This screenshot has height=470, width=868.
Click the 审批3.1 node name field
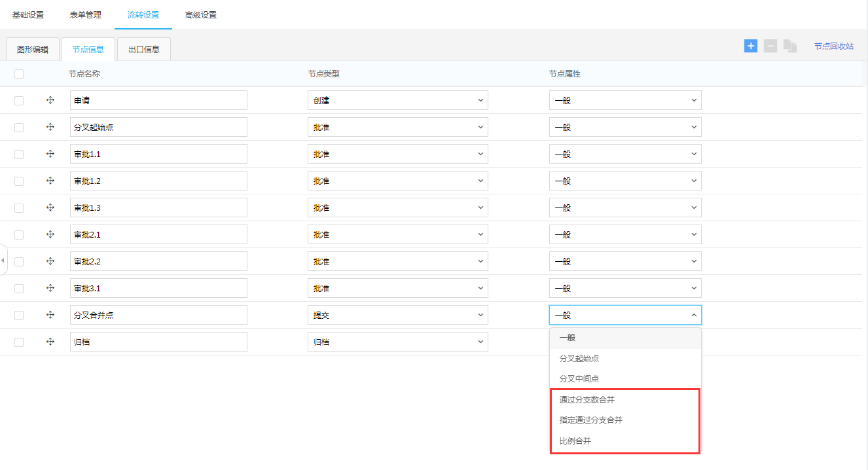coord(158,288)
